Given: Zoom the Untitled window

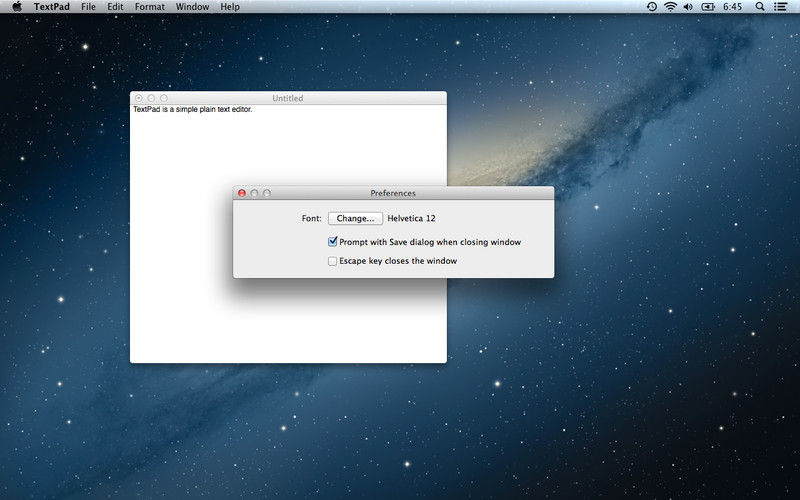Looking at the screenshot, I should click(x=164, y=98).
